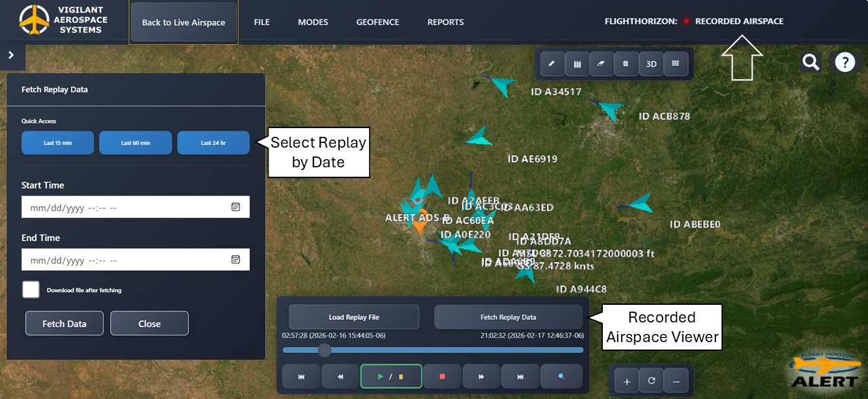Viewport: 868px width, 399px height.
Task: Open help with the question mark icon
Action: point(844,62)
